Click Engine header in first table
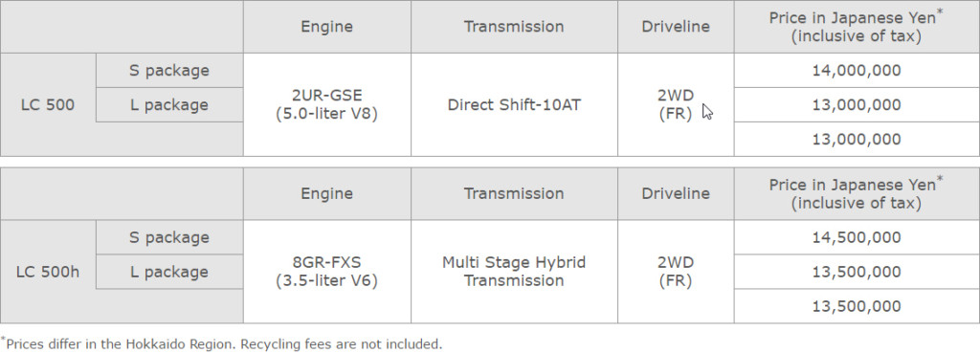Image resolution: width=980 pixels, height=353 pixels. [x=327, y=27]
